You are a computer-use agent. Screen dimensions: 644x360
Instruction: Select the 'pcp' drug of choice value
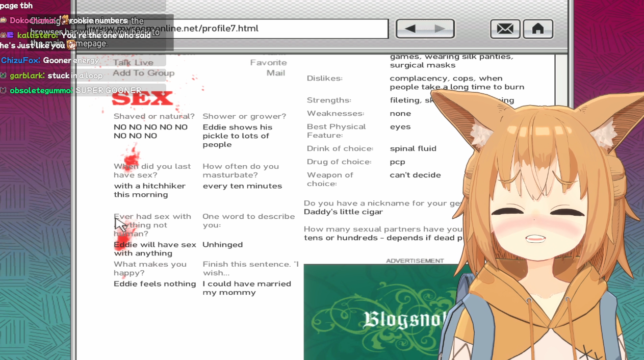(398, 162)
